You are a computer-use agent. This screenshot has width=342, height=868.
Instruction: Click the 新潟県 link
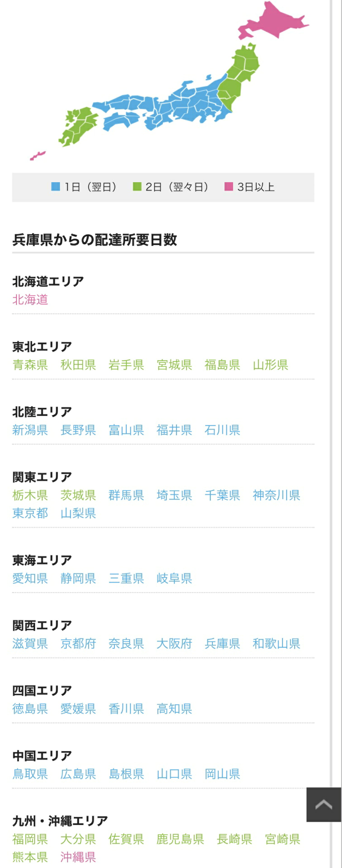(30, 430)
